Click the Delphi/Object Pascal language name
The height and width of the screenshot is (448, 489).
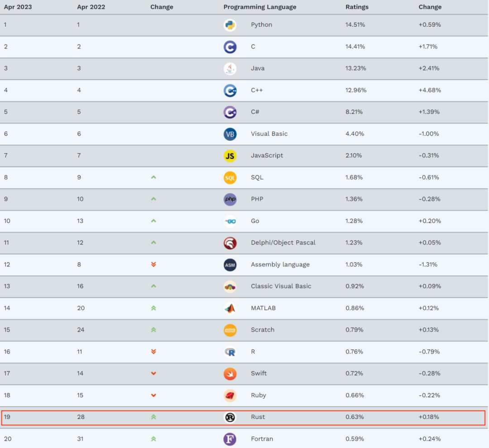[283, 243]
